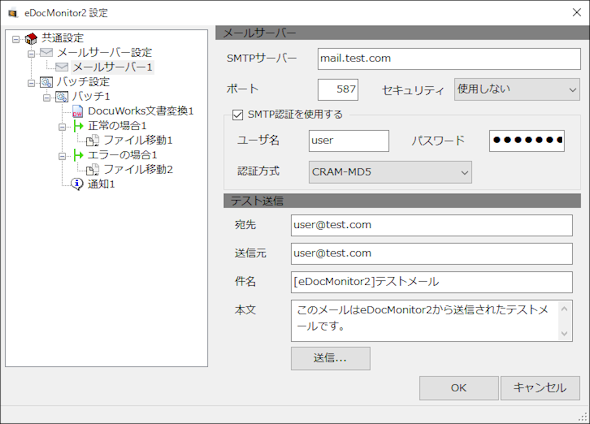Click the 送信... test send button
Viewport: 590px width, 424px height.
click(330, 358)
